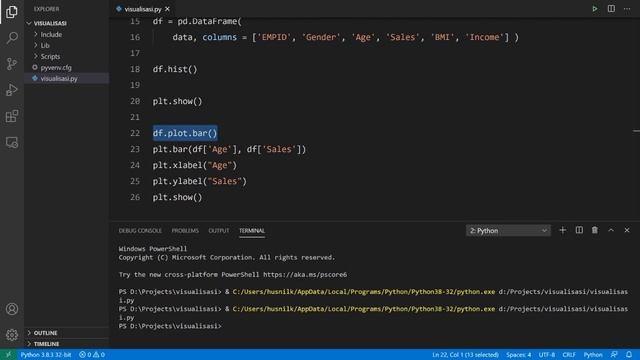Click the df.hist() line
640x360 pixels.
(175, 69)
